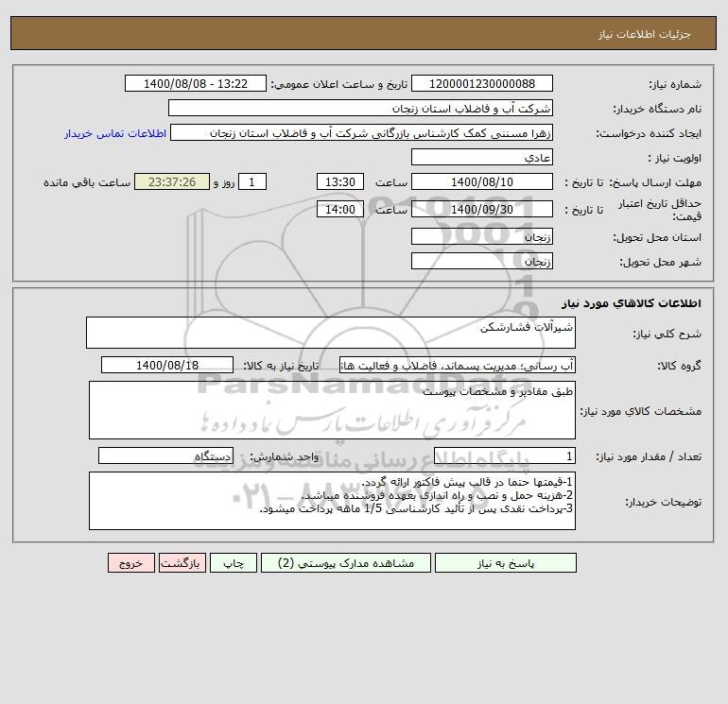
Task: Click request creator field زهرا مستنی
Action: 361,132
